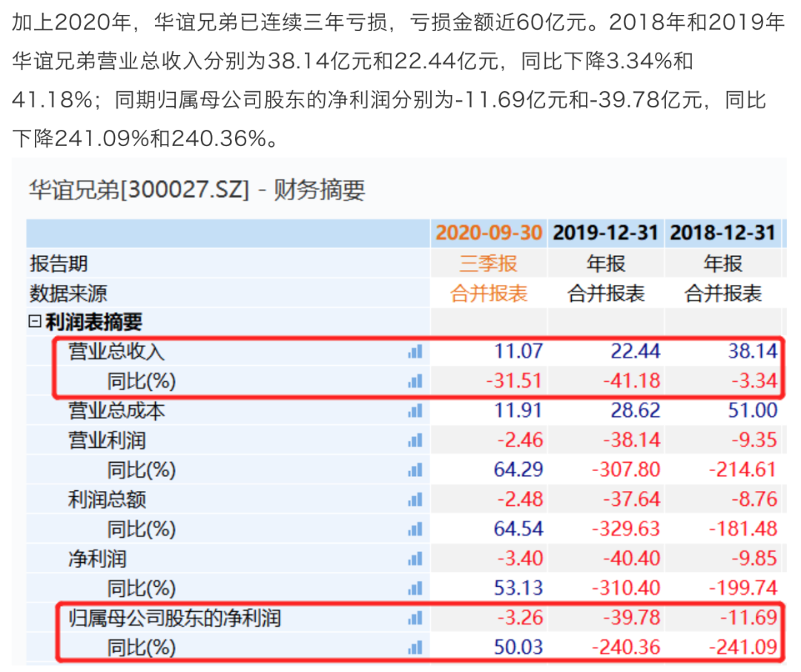The width and height of the screenshot is (801, 672).
Task: Select the 归属母公司股东的净利润 row label
Action: click(175, 619)
